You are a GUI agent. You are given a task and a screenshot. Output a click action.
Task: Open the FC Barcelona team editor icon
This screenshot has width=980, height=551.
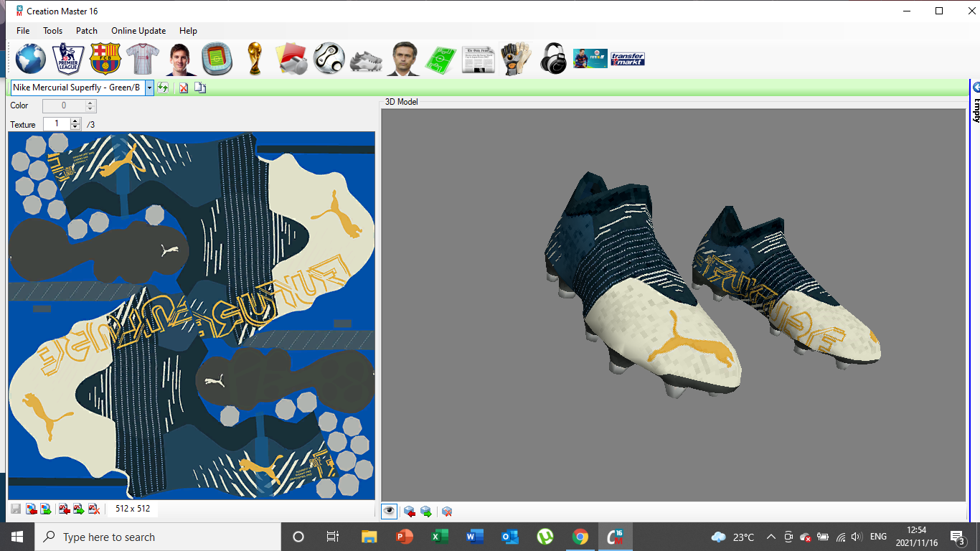[105, 59]
